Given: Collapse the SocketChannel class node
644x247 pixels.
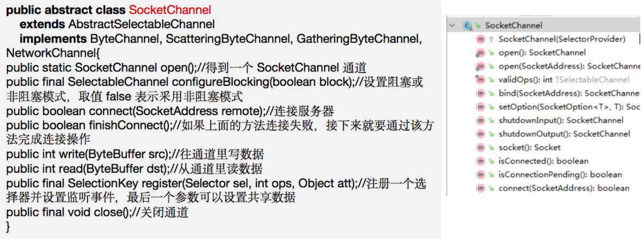Looking at the screenshot, I should pyautogui.click(x=453, y=25).
